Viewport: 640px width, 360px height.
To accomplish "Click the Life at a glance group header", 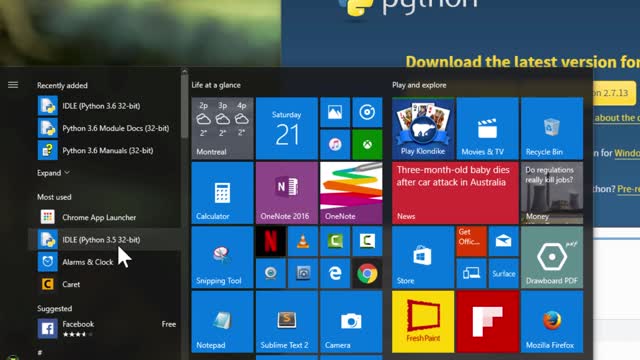I will pyautogui.click(x=216, y=85).
